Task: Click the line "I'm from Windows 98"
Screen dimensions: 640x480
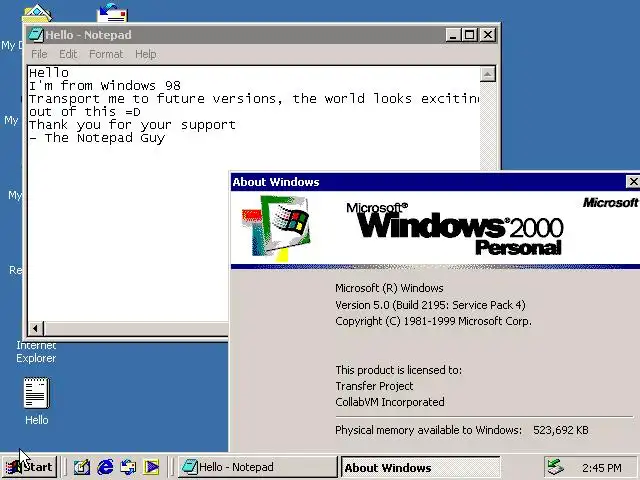Action: point(104,86)
